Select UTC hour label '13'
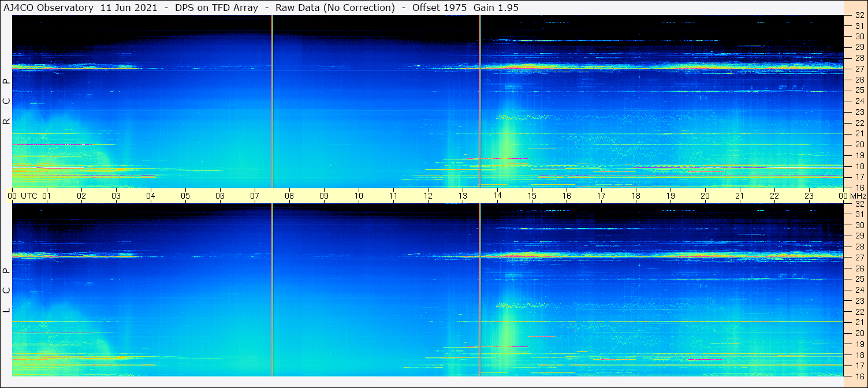The height and width of the screenshot is (388, 868). click(463, 196)
